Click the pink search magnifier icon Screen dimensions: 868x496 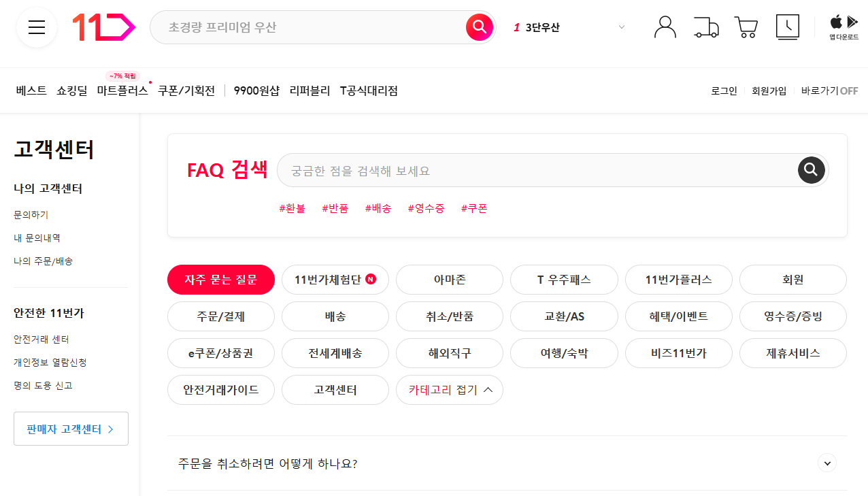tap(480, 27)
